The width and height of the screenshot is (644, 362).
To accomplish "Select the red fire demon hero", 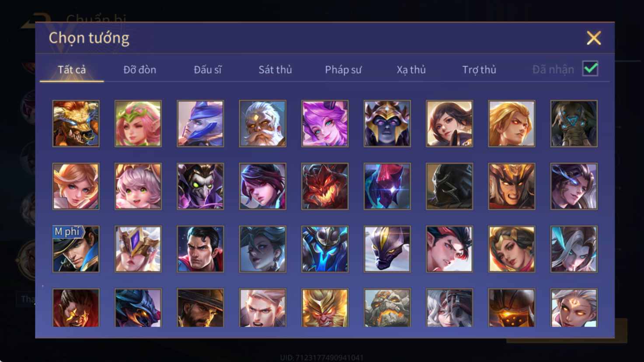I will point(325,186).
